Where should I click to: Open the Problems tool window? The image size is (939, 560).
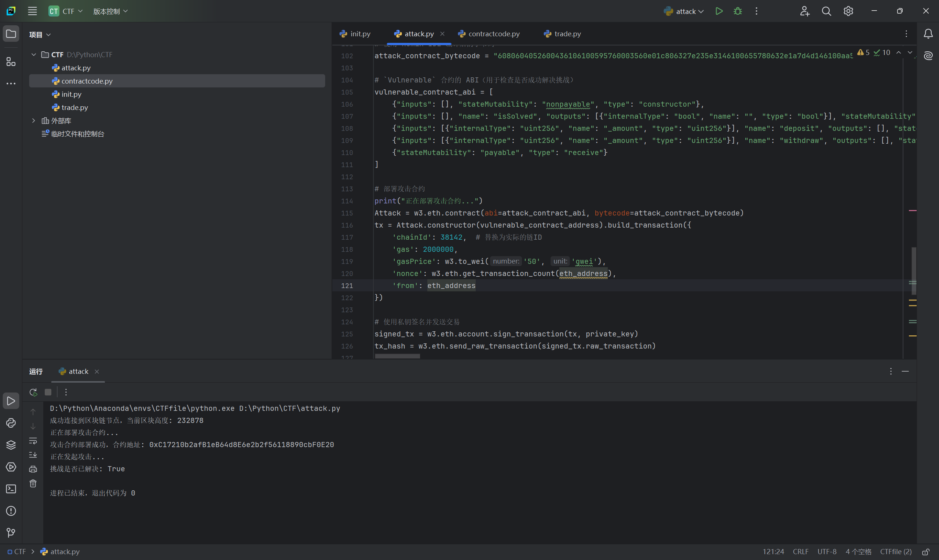tap(11, 511)
